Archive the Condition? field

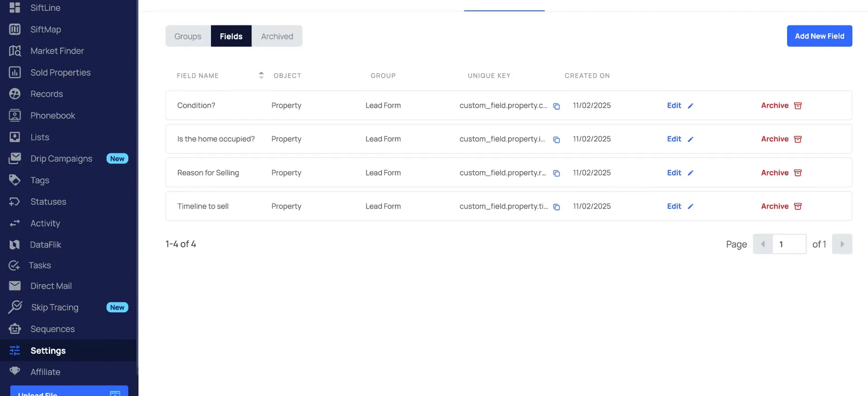tap(781, 105)
